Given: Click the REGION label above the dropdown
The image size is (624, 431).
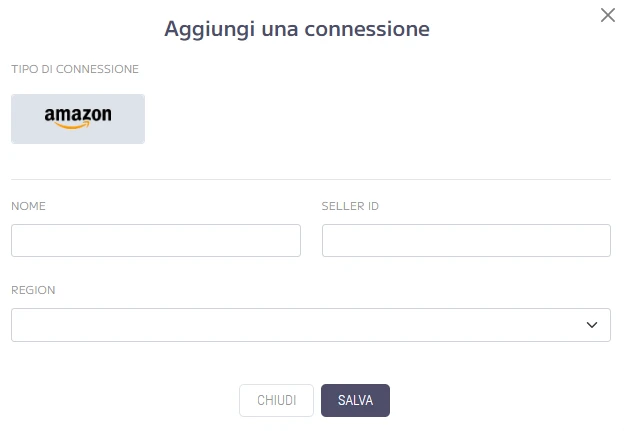Looking at the screenshot, I should pyautogui.click(x=33, y=290).
